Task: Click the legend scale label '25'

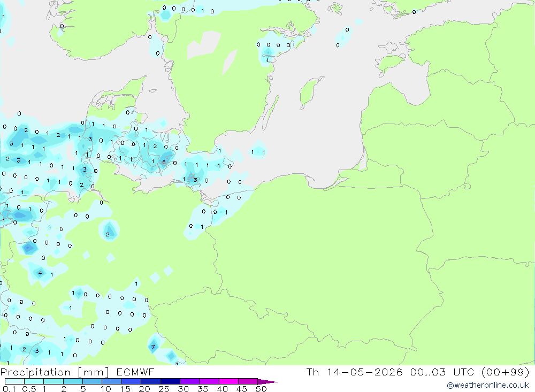Action: click(164, 389)
